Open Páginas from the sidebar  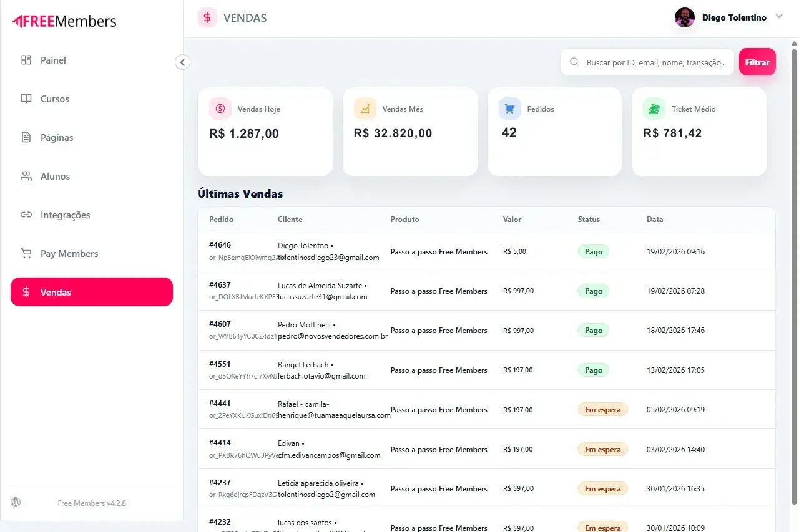[57, 138]
